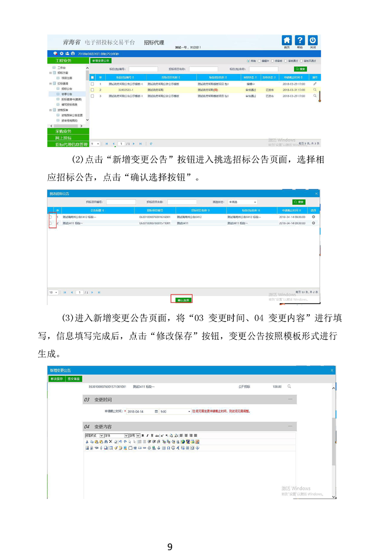Click the 确认选择 button
The height and width of the screenshot is (555, 392).
coord(181,300)
